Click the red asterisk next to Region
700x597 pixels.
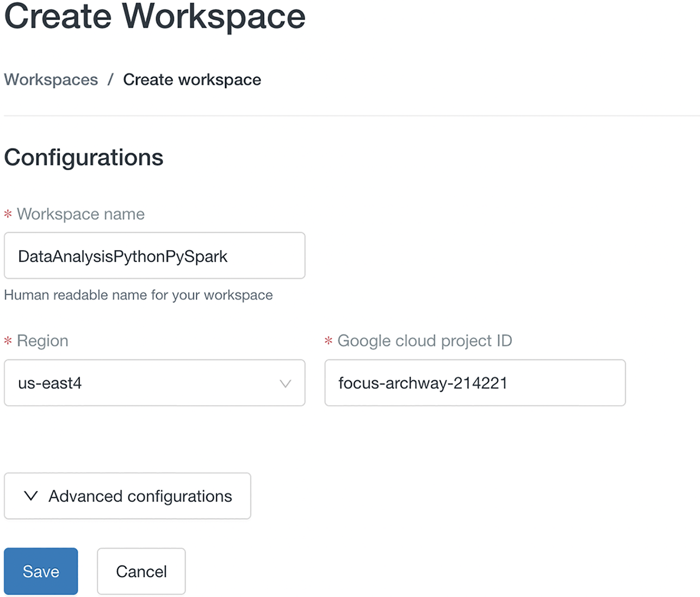tap(8, 341)
